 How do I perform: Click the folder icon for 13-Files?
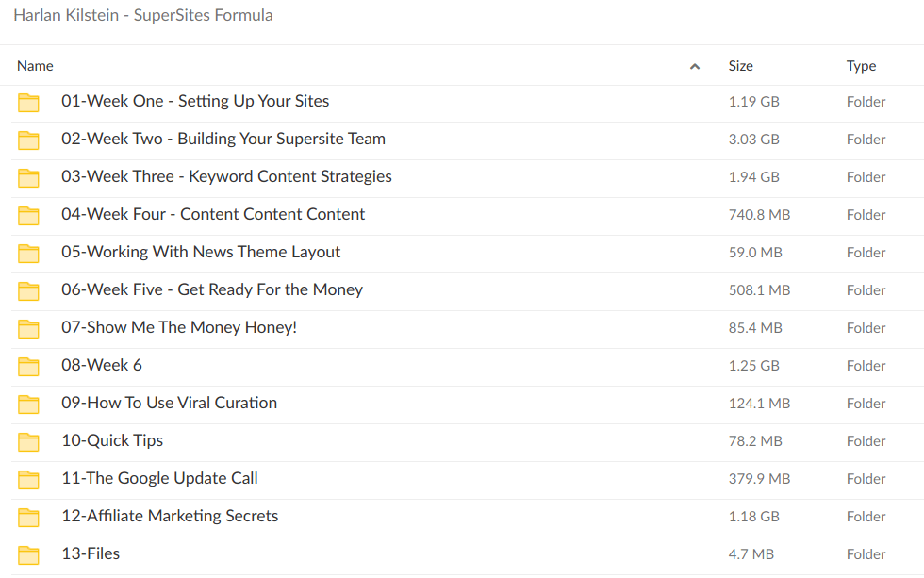point(29,555)
